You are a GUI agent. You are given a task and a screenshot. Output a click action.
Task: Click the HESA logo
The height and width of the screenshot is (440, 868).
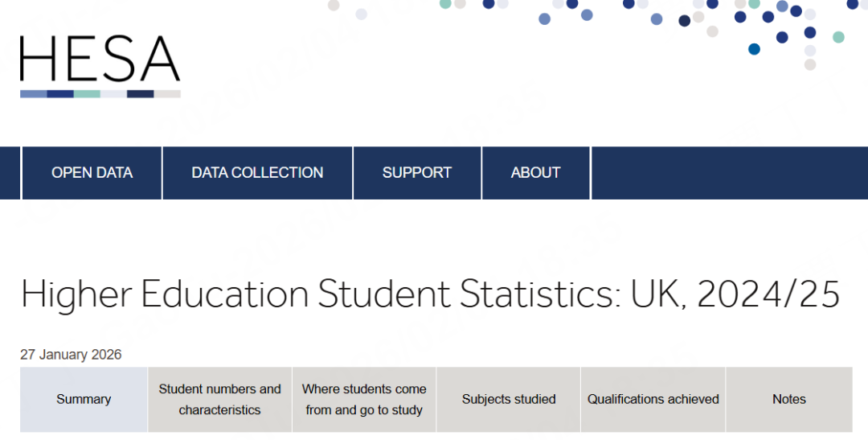100,61
